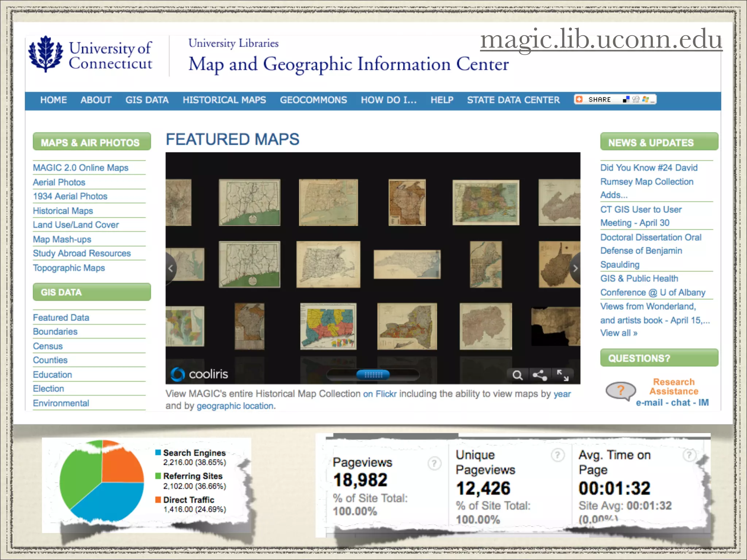Click the cooliris blue scrollbar slider

[x=373, y=374]
